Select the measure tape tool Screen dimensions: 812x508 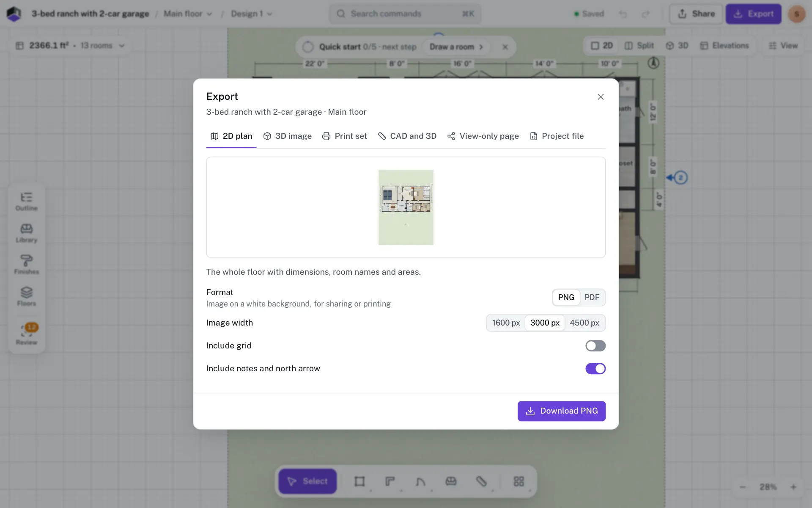(481, 481)
